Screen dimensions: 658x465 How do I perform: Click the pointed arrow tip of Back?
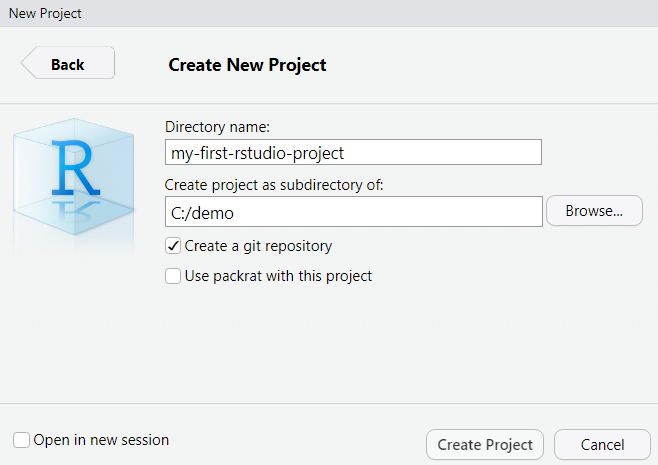coord(26,63)
